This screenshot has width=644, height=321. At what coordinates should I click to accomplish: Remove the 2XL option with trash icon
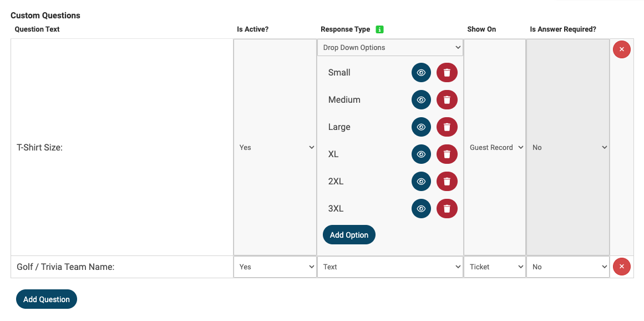447,182
